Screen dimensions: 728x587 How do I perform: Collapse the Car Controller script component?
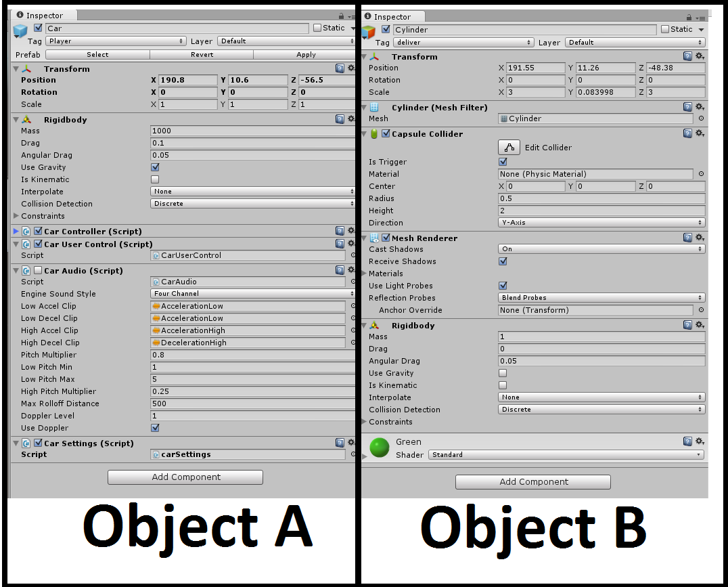pos(15,231)
